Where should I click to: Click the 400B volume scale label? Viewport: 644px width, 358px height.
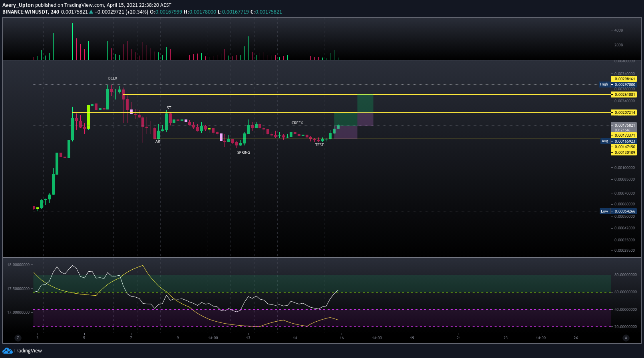click(x=618, y=30)
